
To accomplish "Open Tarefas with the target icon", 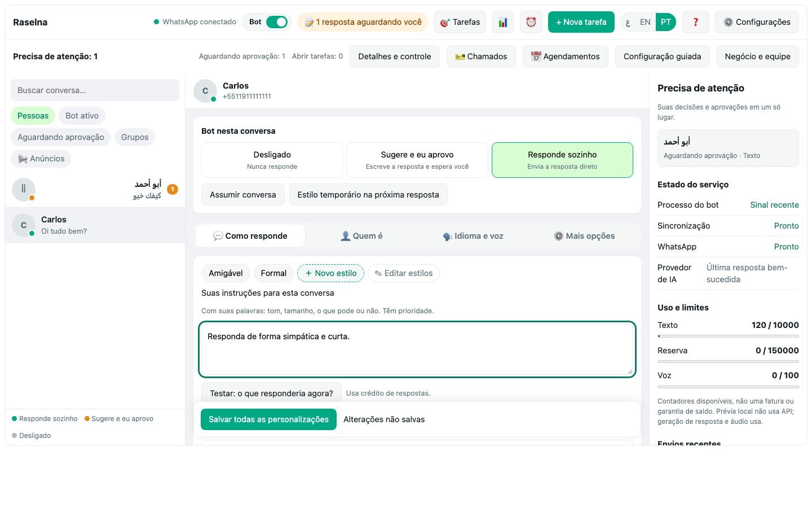I will (x=460, y=22).
